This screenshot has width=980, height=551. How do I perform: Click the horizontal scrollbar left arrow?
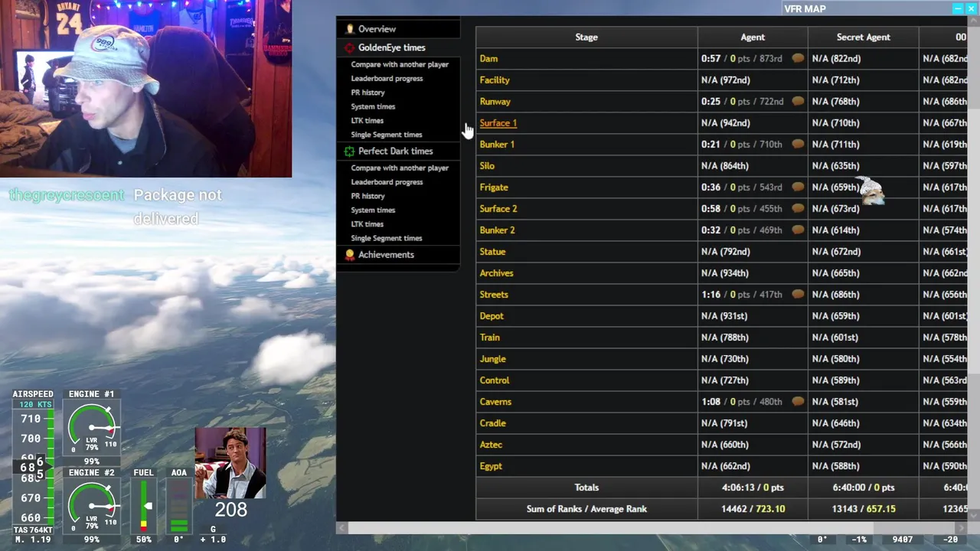(342, 528)
